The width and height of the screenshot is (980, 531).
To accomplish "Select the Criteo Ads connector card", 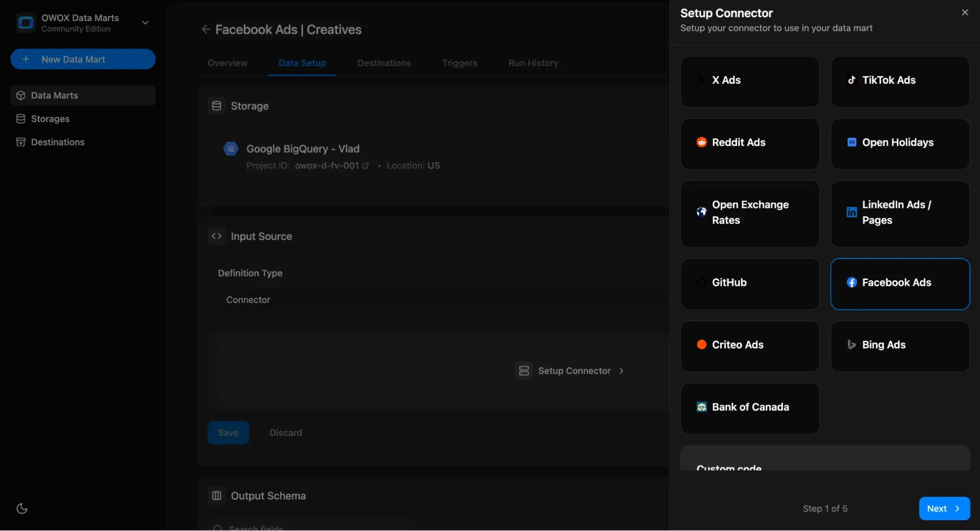I will (750, 346).
